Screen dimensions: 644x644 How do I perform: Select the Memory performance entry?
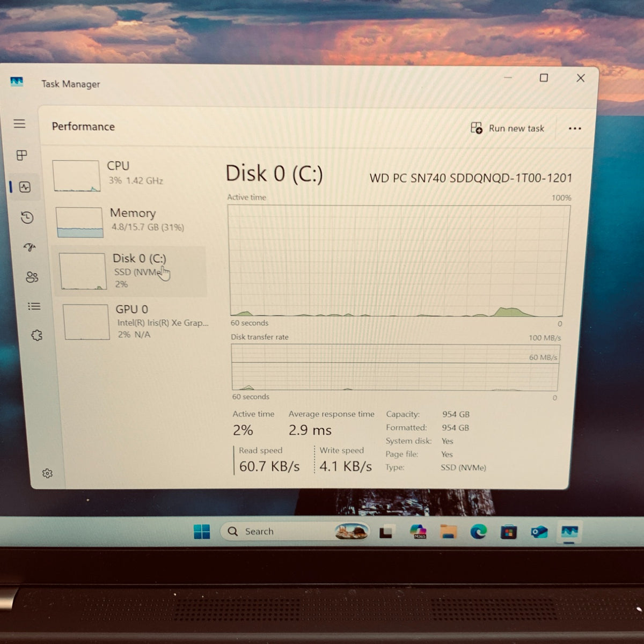coord(129,221)
